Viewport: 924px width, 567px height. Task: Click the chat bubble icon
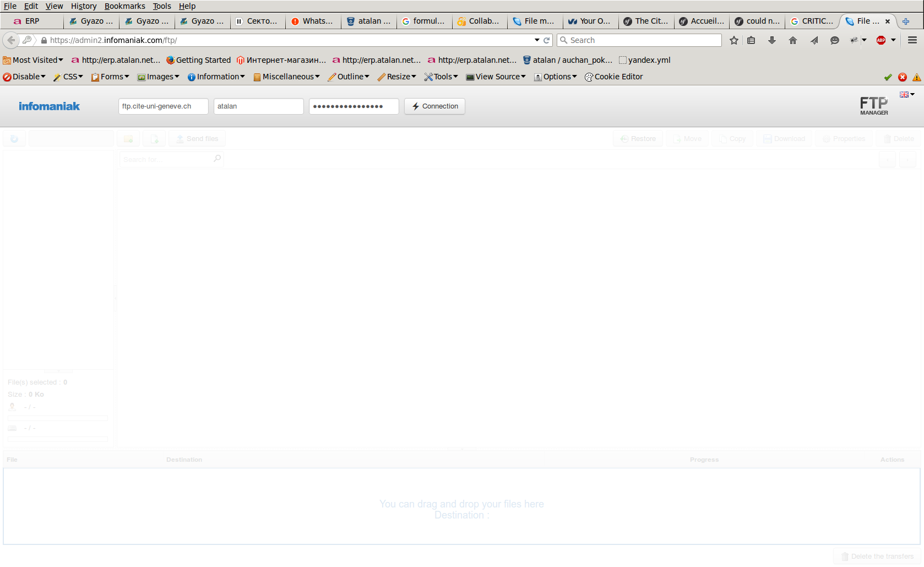tap(835, 40)
